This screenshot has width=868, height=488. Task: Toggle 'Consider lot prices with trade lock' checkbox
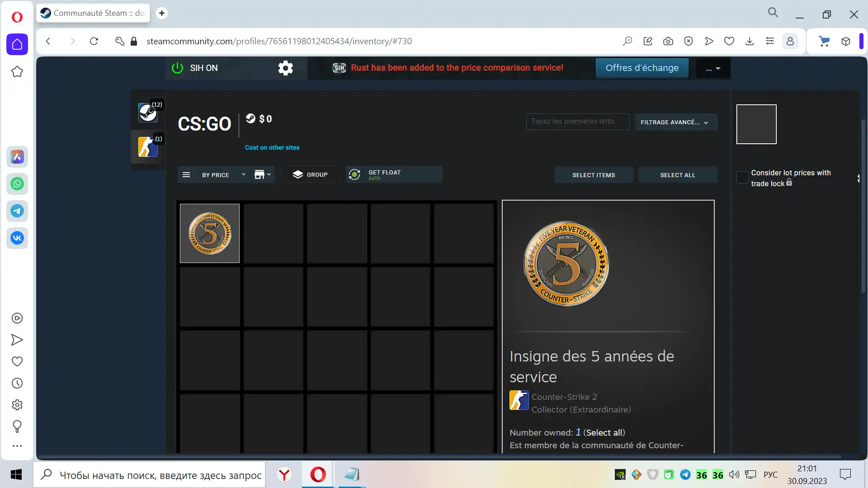[742, 178]
